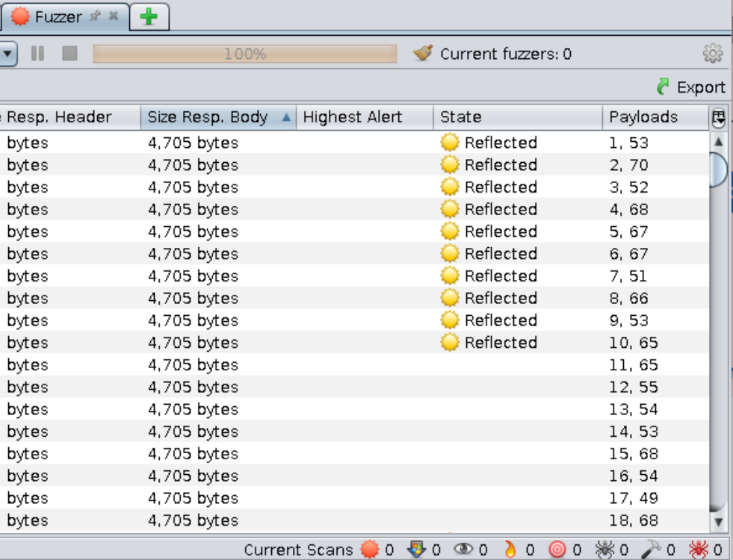Click the target icon in status bar

click(x=557, y=550)
